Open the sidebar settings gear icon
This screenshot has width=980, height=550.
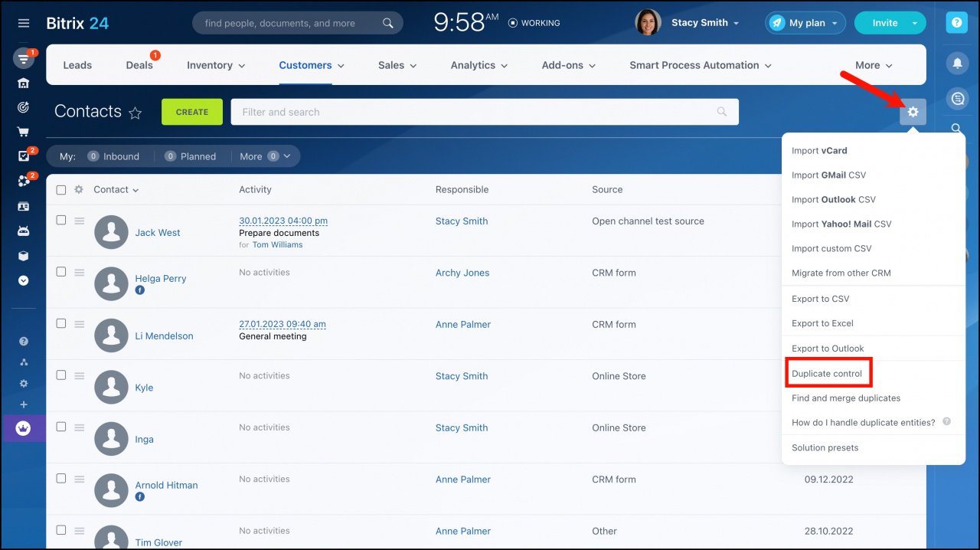pyautogui.click(x=24, y=384)
